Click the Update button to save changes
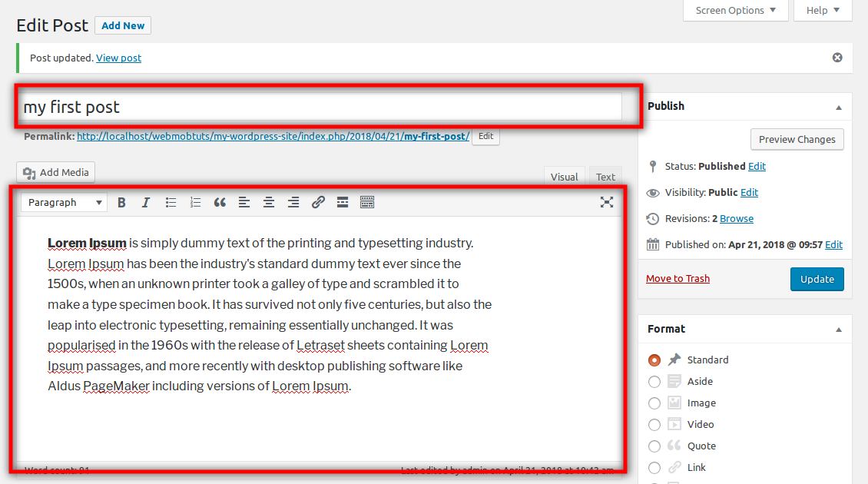Image resolution: width=868 pixels, height=484 pixels. pos(817,279)
